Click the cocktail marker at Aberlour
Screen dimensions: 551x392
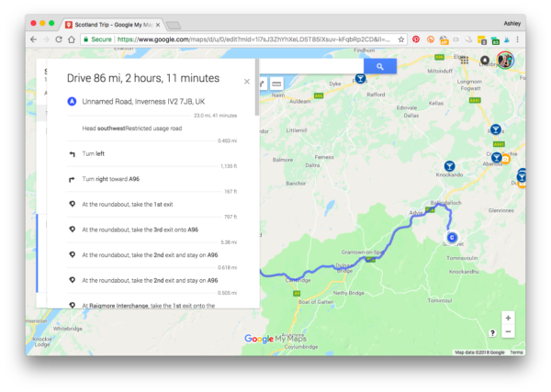pyautogui.click(x=496, y=157)
